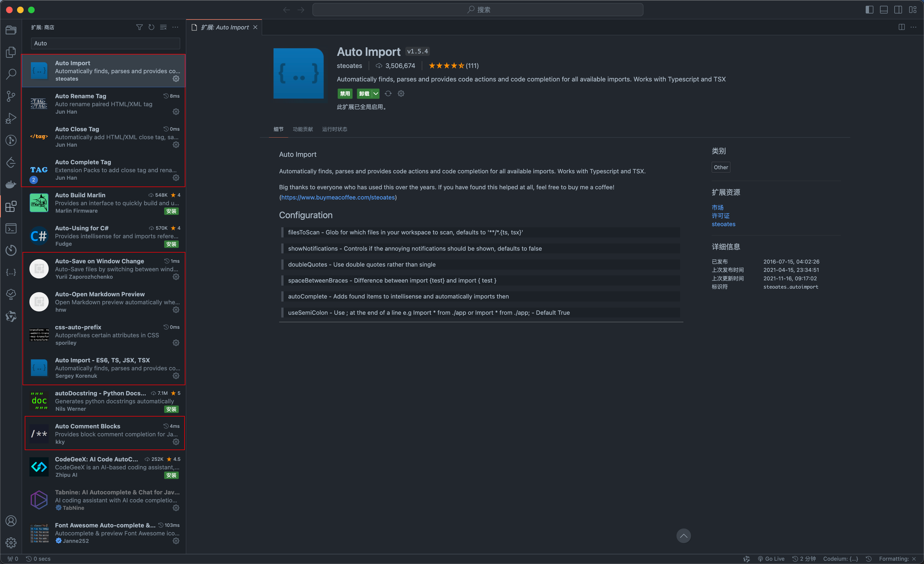Screen dimensions: 924x564
Task: Open editor more actions ellipsis menu
Action: 914,28
